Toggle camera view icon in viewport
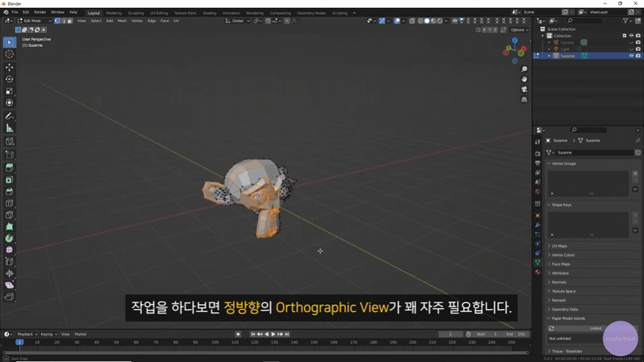The width and height of the screenshot is (644, 362). pyautogui.click(x=524, y=89)
